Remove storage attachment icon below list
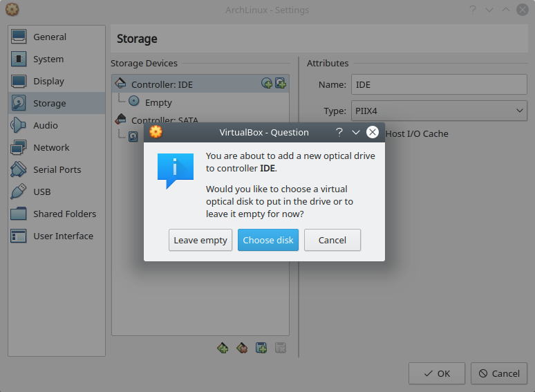This screenshot has width=535, height=392. [x=281, y=348]
